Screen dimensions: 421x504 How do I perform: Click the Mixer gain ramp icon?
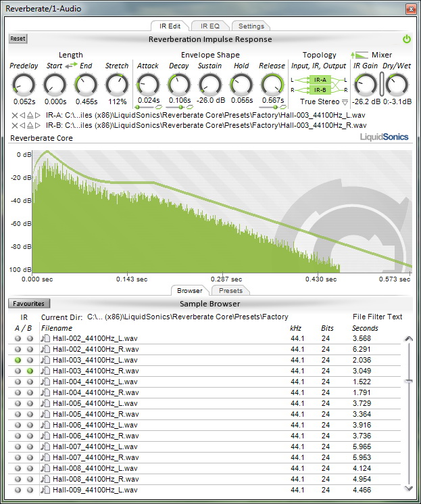[x=360, y=55]
